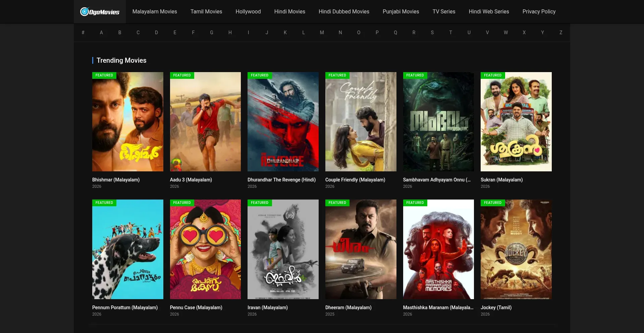Viewport: 644px width, 333px height.
Task: Open the Jockey movie poster
Action: click(x=516, y=249)
